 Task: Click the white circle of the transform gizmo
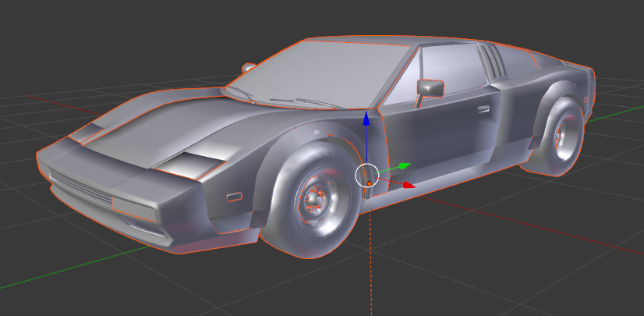[x=366, y=175]
